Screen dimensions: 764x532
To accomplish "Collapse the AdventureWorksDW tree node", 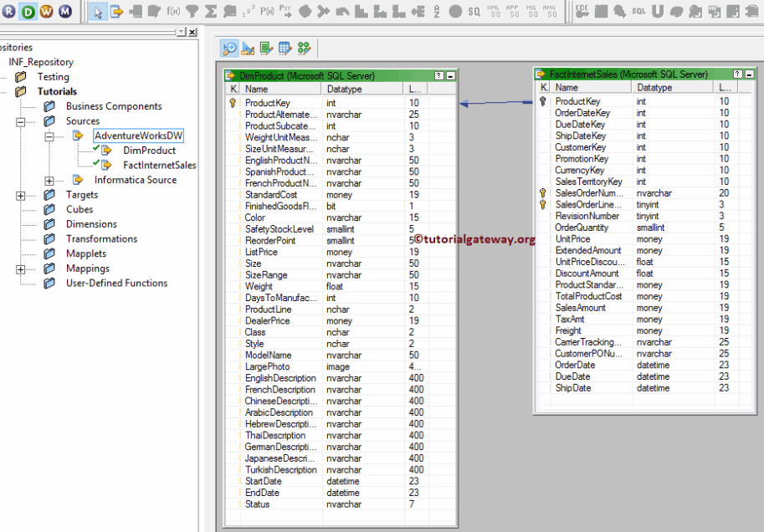I will [x=49, y=136].
